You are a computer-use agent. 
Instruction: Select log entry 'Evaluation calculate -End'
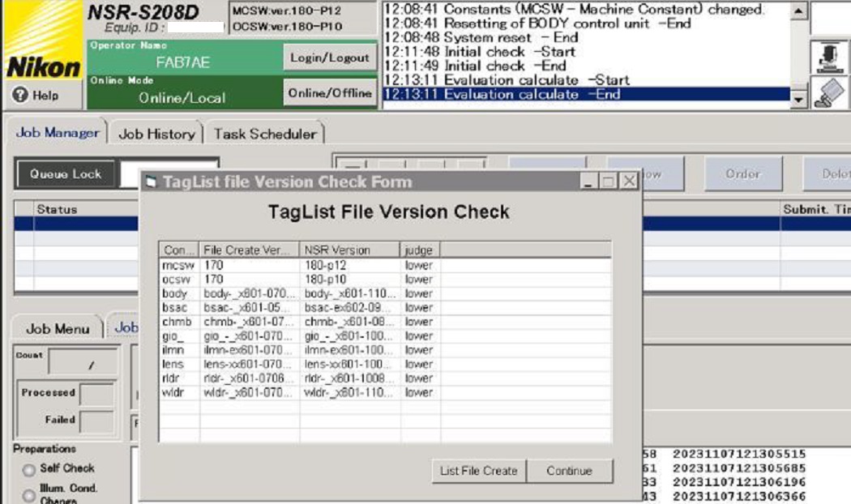pos(586,94)
